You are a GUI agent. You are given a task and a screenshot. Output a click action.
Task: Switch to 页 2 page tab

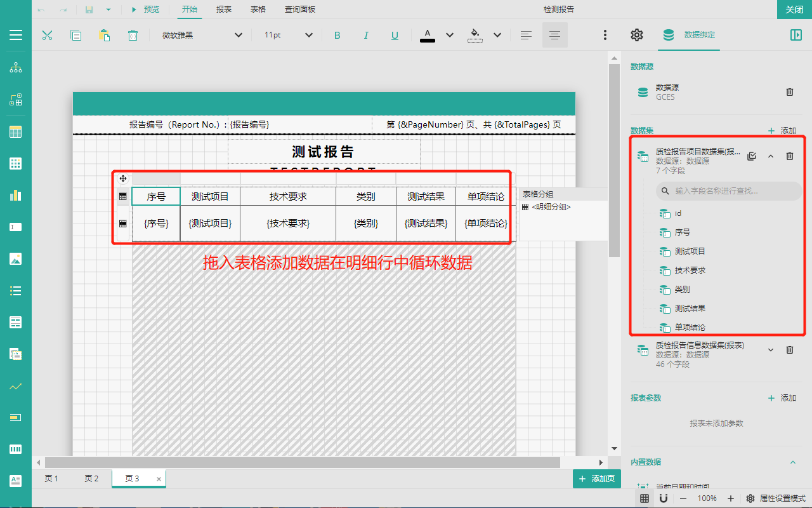point(92,479)
